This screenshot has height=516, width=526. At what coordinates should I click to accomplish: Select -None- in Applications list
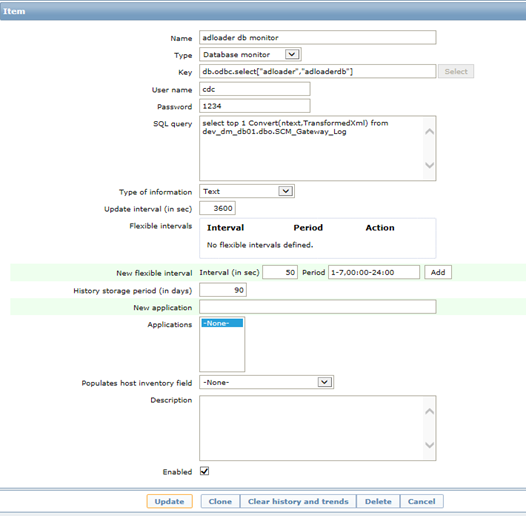point(222,323)
